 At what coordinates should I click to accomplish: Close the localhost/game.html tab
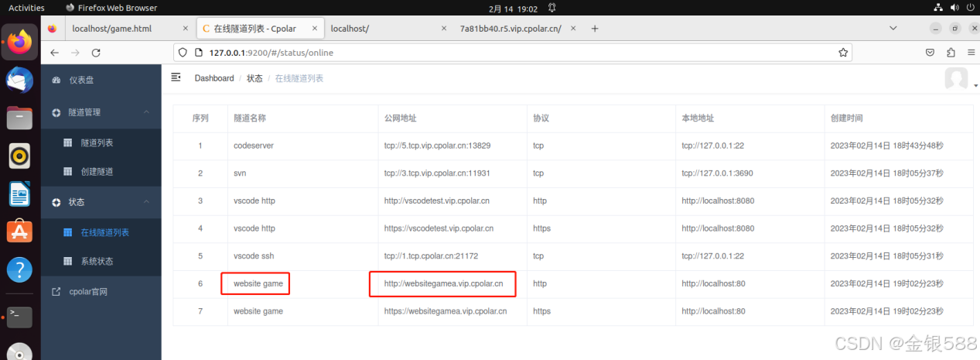(x=185, y=29)
